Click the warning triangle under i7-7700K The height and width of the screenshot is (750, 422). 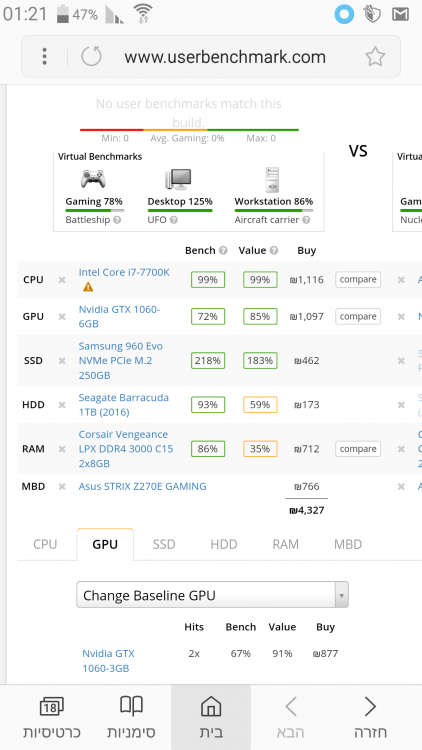click(88, 287)
